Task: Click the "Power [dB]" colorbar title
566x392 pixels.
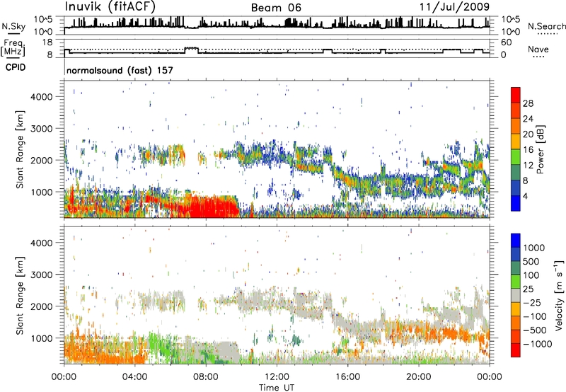Action: coord(541,149)
